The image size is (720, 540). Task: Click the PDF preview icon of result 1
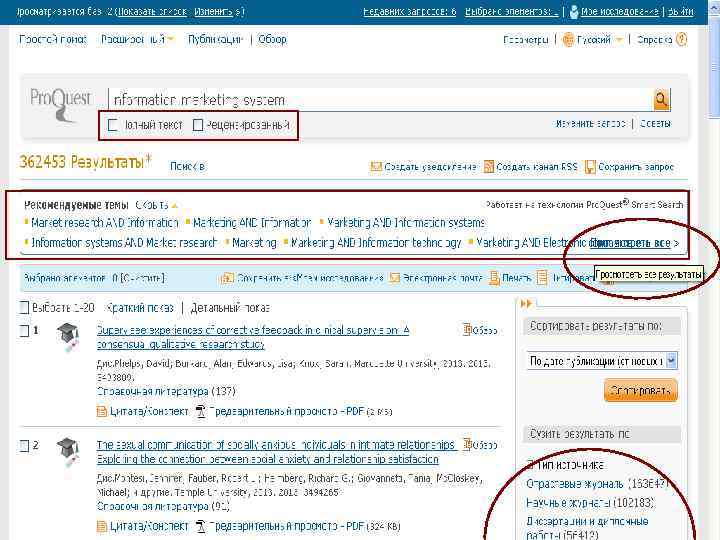(x=200, y=411)
